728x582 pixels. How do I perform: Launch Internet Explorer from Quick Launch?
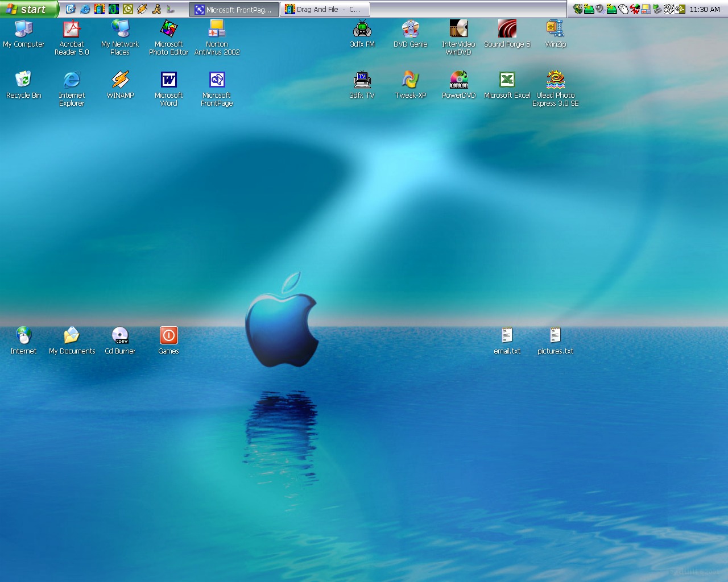point(85,9)
